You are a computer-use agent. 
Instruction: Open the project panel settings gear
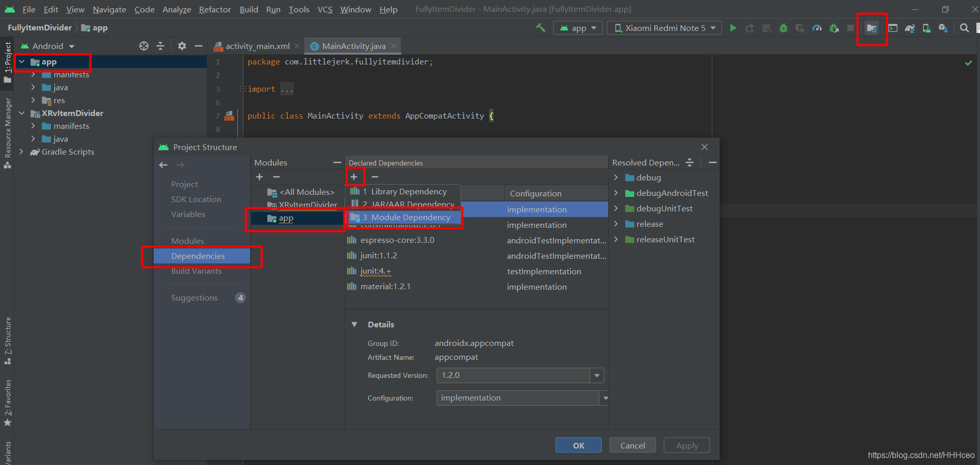coord(182,46)
